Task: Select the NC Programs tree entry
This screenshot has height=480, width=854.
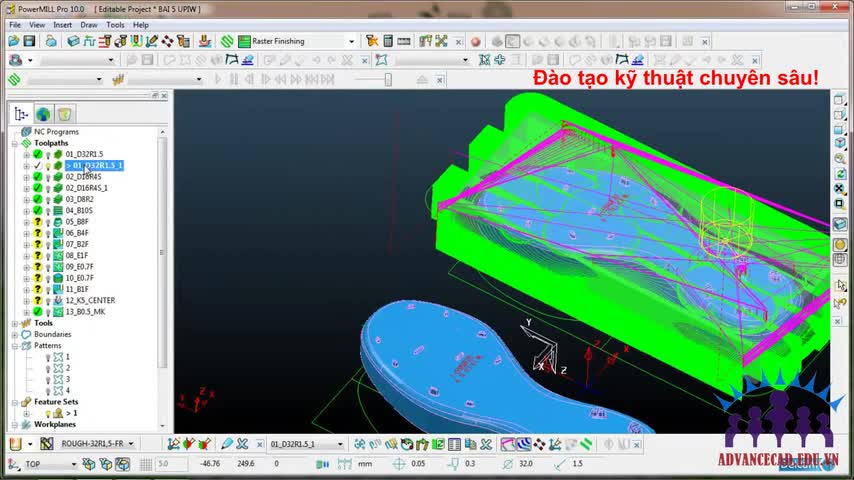Action: point(56,132)
